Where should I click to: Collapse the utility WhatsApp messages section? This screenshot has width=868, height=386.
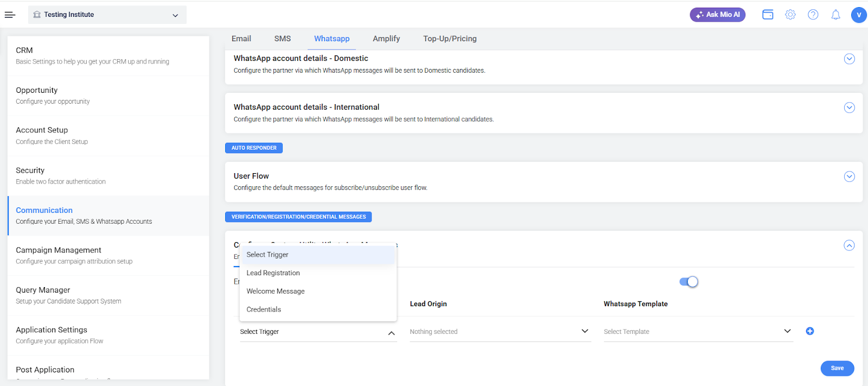pyautogui.click(x=849, y=245)
